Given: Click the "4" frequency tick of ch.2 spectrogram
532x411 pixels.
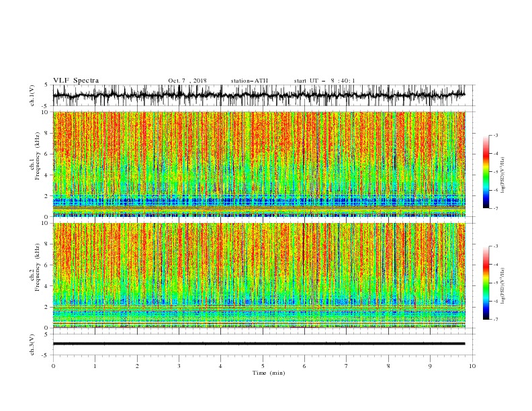Looking at the screenshot, I should coord(47,286).
